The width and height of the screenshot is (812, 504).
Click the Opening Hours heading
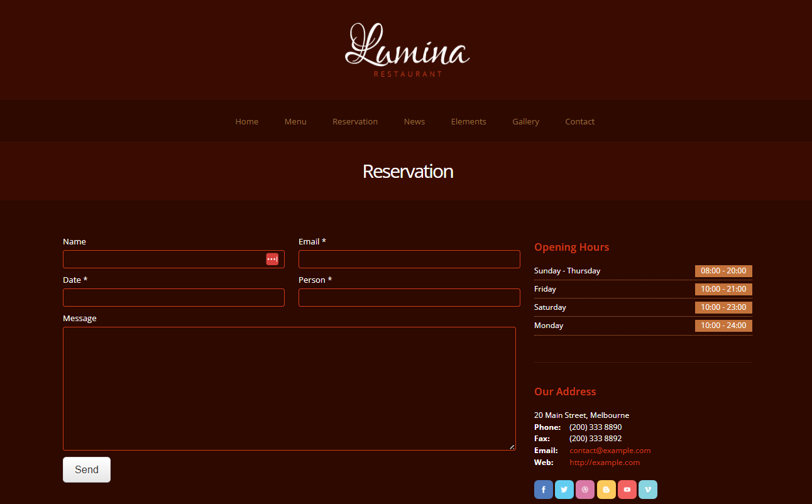point(571,247)
